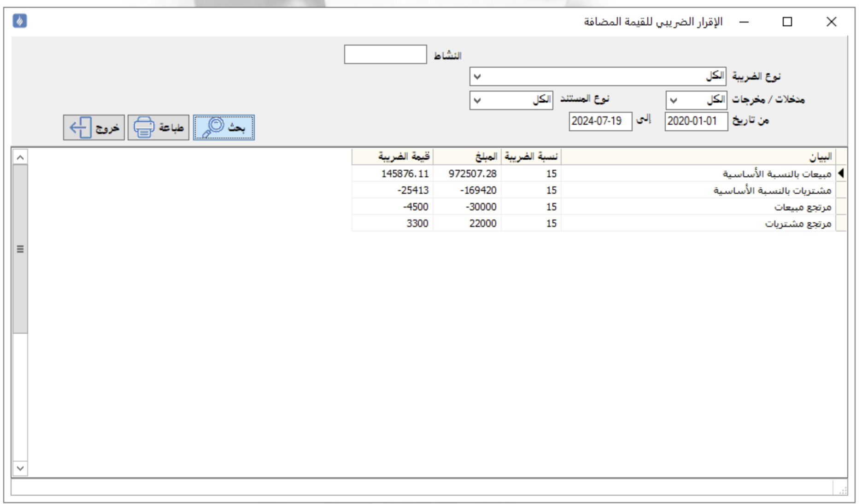
Task: Open the نوع المستند document type dropdown
Action: [x=510, y=100]
